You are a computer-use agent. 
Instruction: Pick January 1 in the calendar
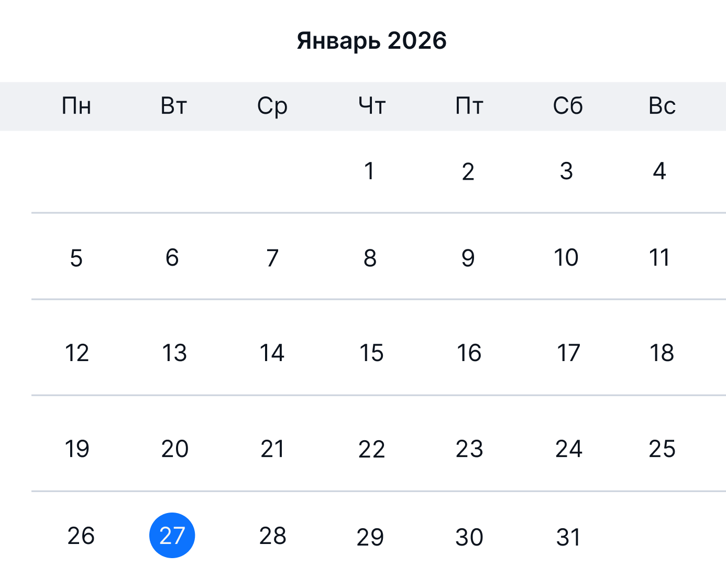pos(369,171)
